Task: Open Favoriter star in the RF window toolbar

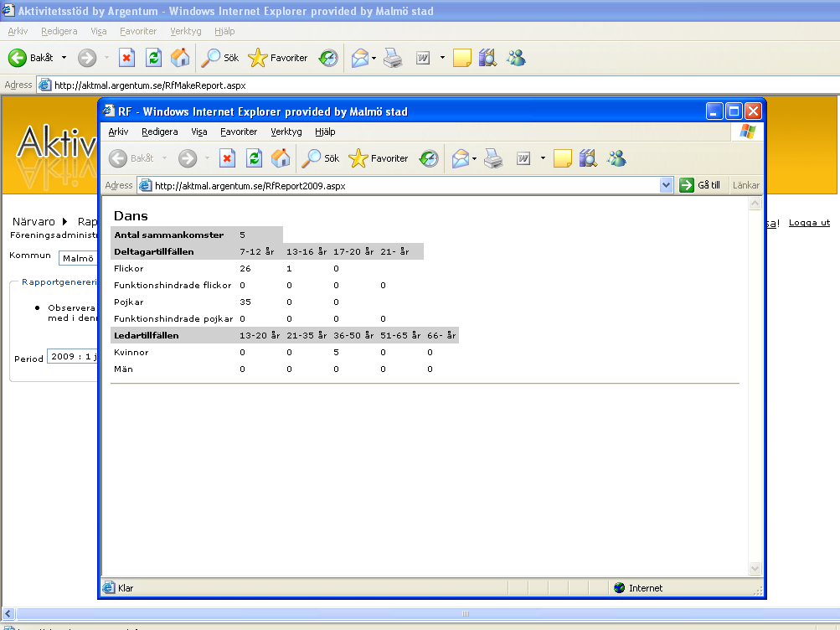Action: pyautogui.click(x=379, y=158)
